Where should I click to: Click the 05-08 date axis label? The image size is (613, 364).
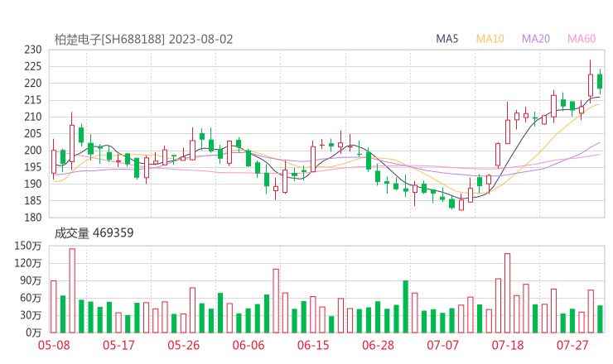(x=54, y=345)
